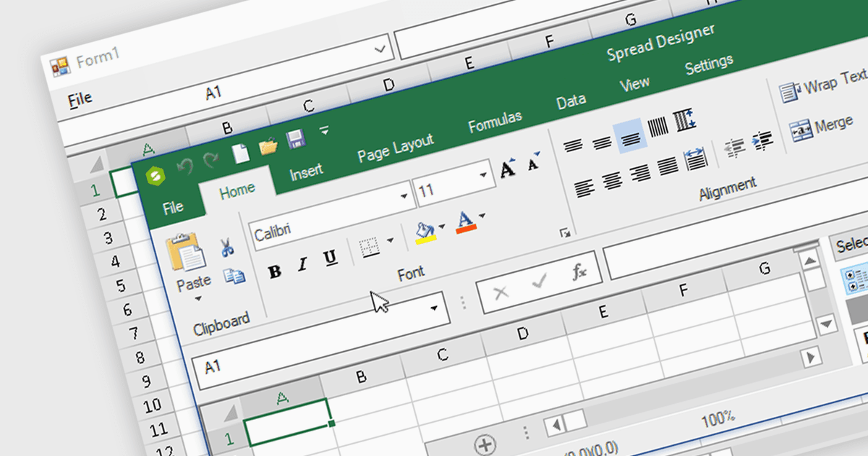Screen dimensions: 868x456
Task: Cut selection with the scissors icon
Action: (227, 247)
